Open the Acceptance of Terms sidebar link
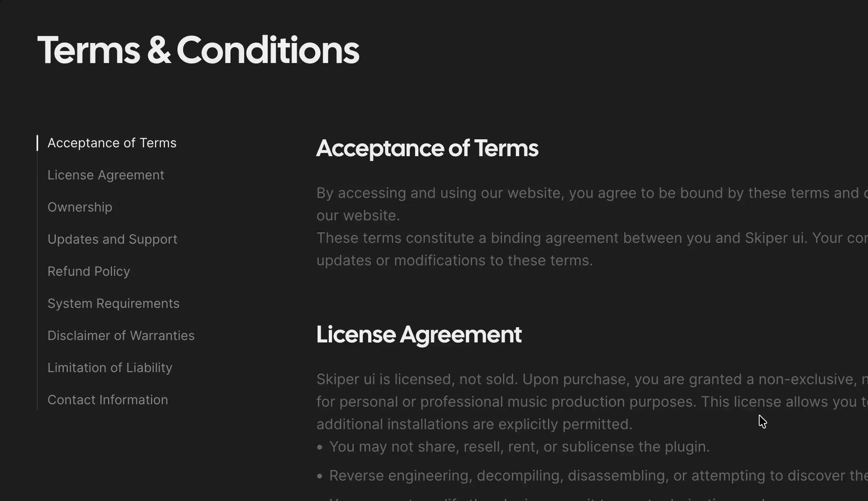Viewport: 868px width, 501px height. [x=112, y=143]
